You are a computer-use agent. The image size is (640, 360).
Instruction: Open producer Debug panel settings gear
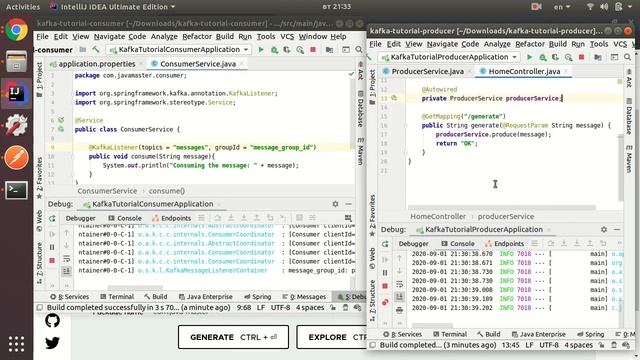(604, 229)
